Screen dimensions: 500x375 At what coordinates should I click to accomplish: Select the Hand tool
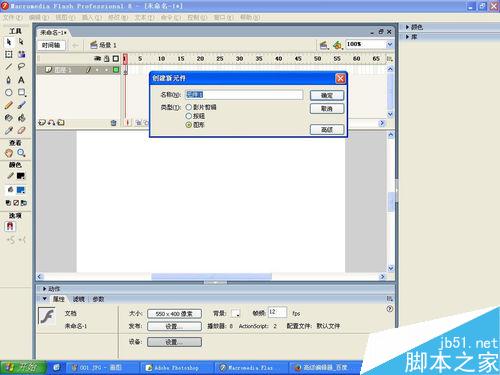point(9,153)
